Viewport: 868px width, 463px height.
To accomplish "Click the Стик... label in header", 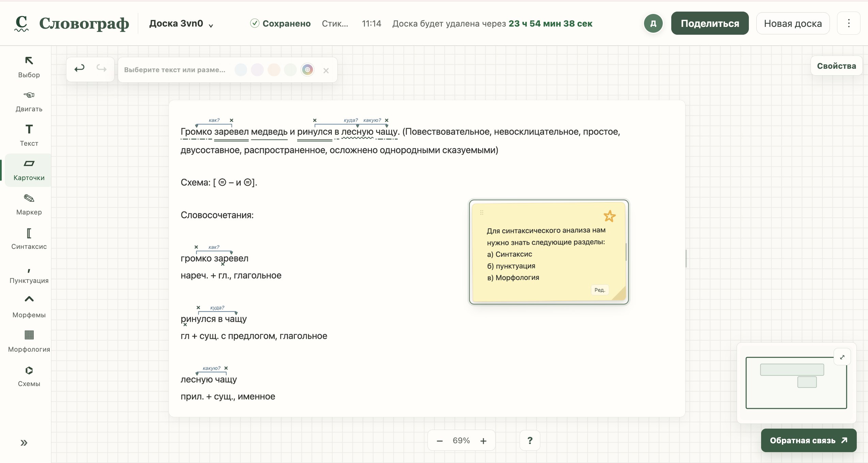I will (x=335, y=23).
